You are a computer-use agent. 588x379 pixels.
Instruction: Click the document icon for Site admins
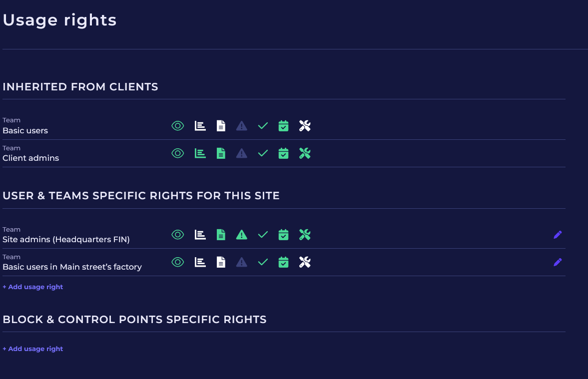point(221,235)
